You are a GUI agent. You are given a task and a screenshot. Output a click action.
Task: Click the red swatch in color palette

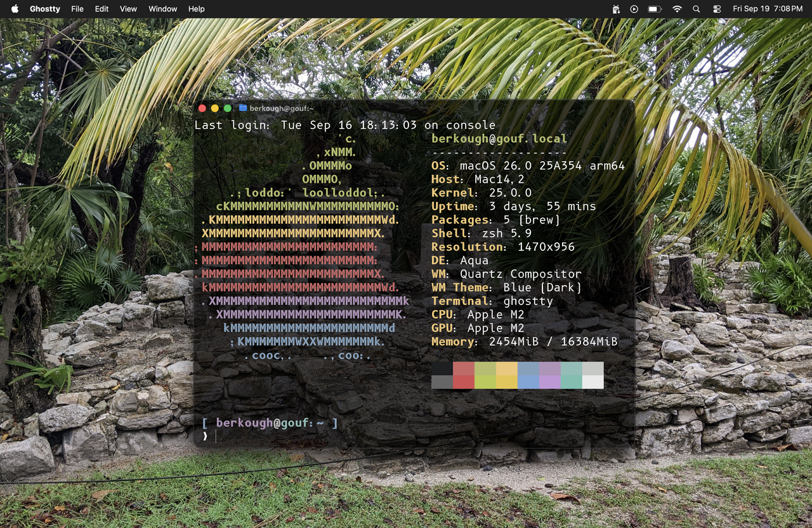point(464,375)
